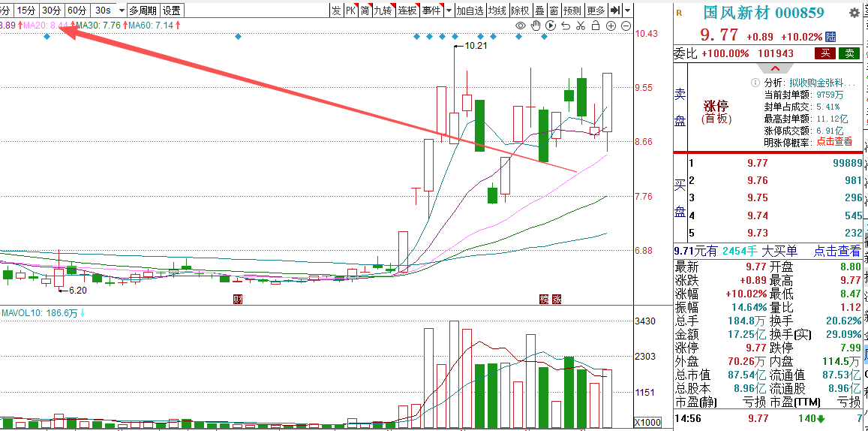Toggle the 事件 events button
The image size is (868, 431).
tap(432, 11)
